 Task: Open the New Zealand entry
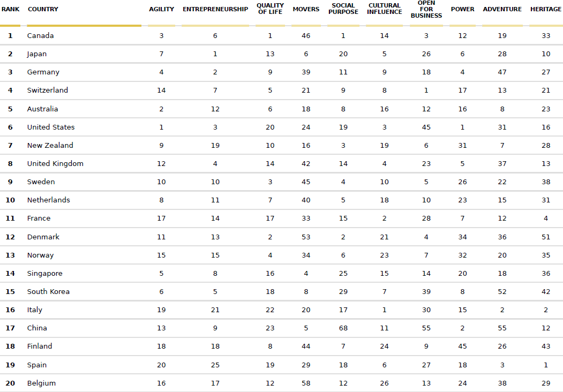point(50,146)
